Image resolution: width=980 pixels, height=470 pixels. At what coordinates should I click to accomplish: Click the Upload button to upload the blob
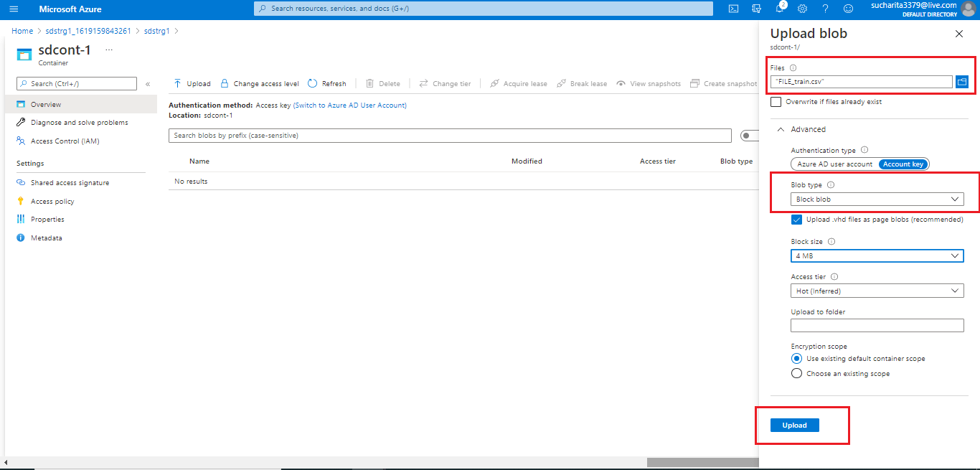(794, 425)
